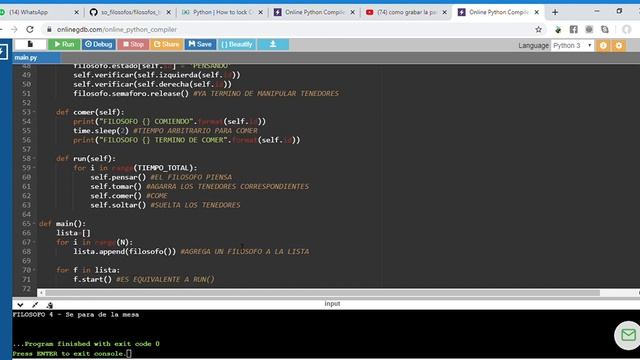
Task: Open the green extension icon
Action: coord(558,29)
